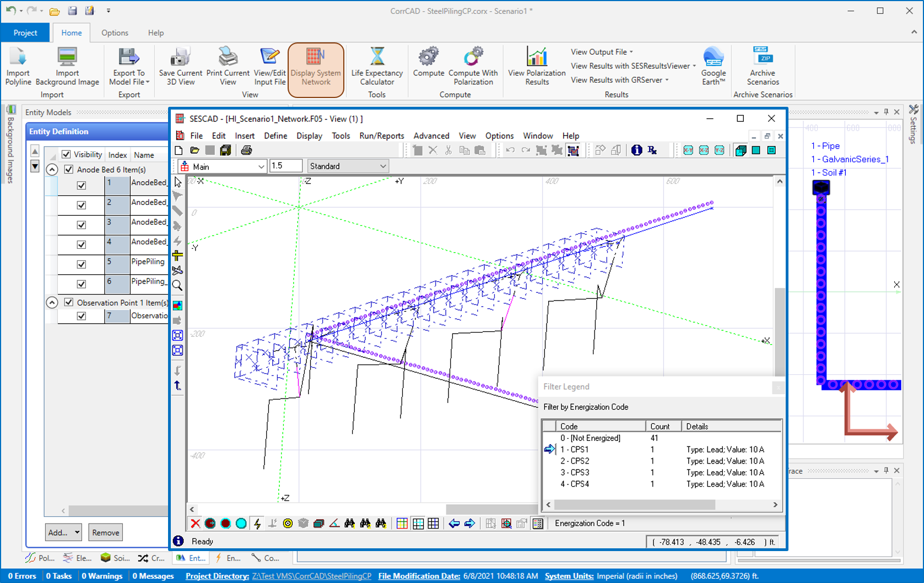Open Life Expectancy Calculator tool
The width and height of the screenshot is (924, 583).
pyautogui.click(x=377, y=67)
